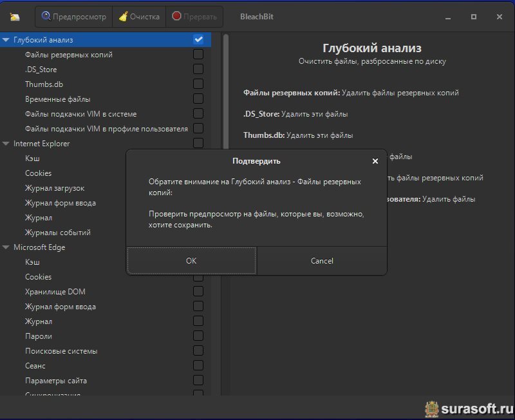The width and height of the screenshot is (515, 420).
Task: Maximize the BleachBit window
Action: (x=474, y=17)
